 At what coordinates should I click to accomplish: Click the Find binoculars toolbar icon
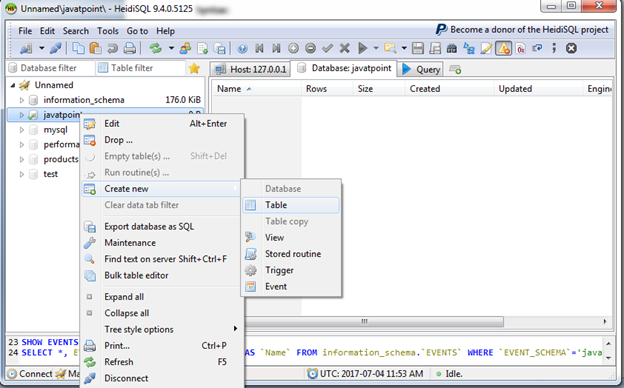[452, 49]
